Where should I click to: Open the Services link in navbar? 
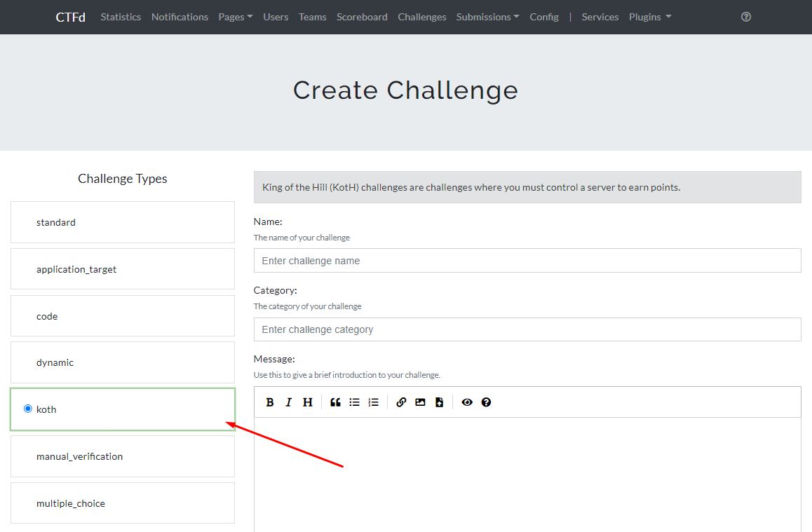tap(600, 17)
